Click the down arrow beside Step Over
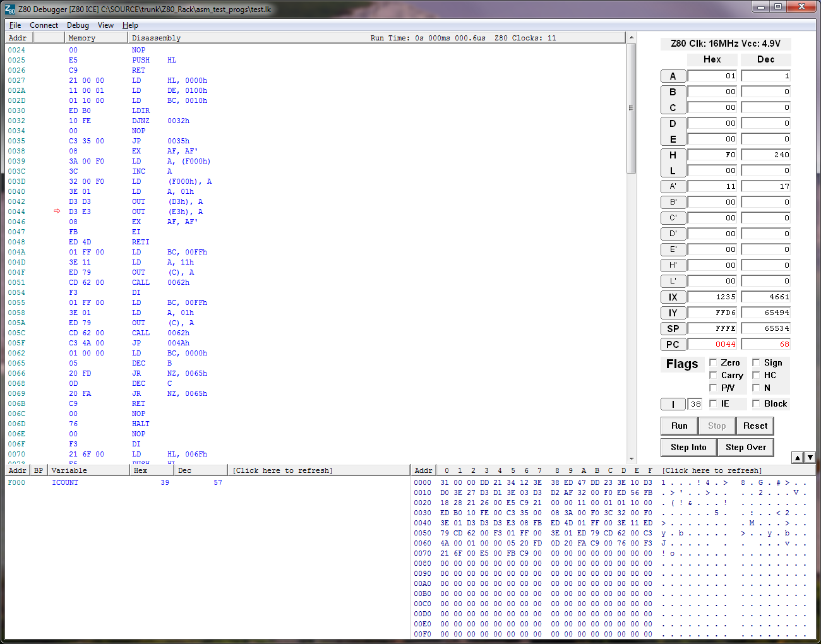Image resolution: width=821 pixels, height=644 pixels. [x=810, y=458]
